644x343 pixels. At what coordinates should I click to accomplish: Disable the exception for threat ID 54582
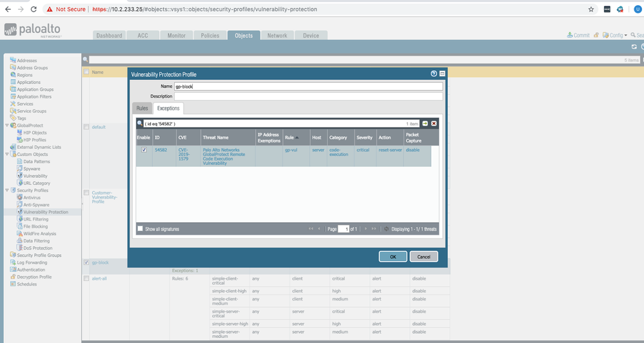[x=144, y=150]
